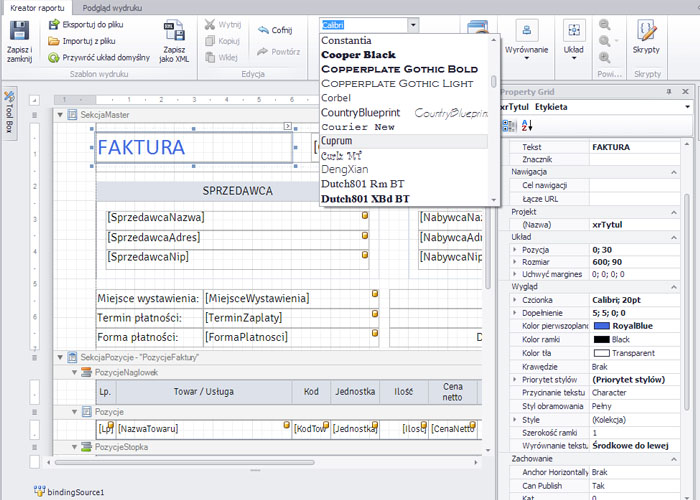The height and width of the screenshot is (500, 700).
Task: Click the Zapisz i zamknij save icon
Action: 19,31
